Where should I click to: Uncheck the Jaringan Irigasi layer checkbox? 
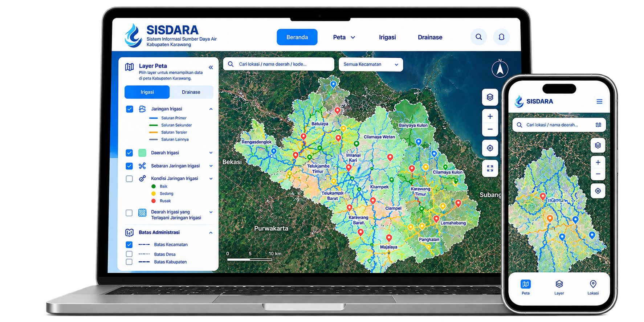[x=129, y=109]
